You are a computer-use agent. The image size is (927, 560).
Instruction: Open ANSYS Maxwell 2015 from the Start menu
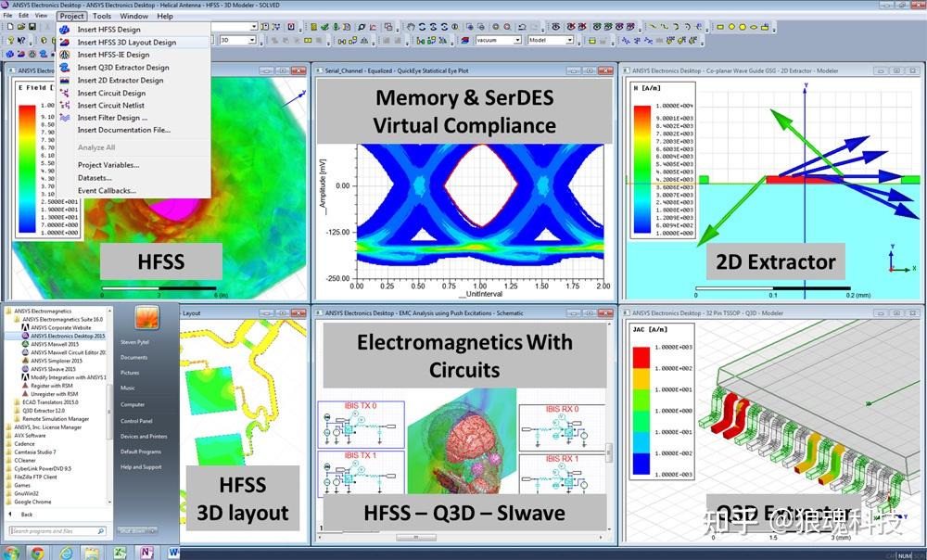coord(52,345)
